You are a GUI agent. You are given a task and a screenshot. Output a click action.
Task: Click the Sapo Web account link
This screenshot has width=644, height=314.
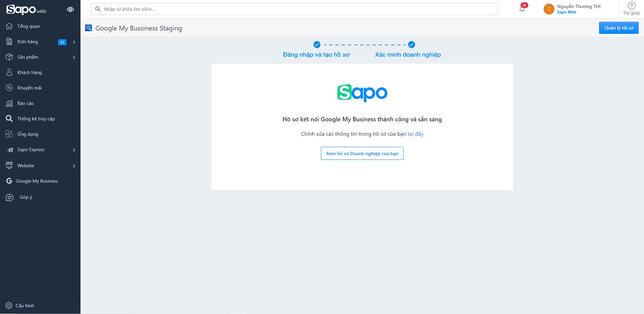[567, 12]
